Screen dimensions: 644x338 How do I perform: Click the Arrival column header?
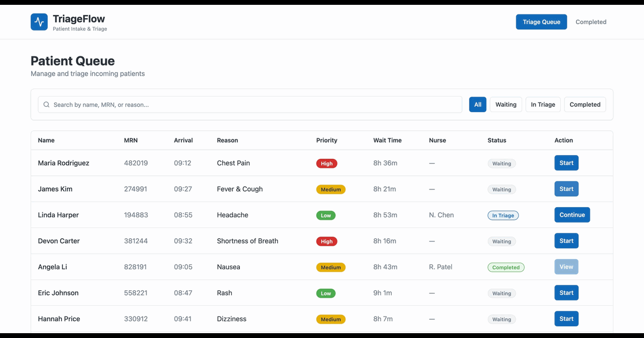click(x=184, y=141)
